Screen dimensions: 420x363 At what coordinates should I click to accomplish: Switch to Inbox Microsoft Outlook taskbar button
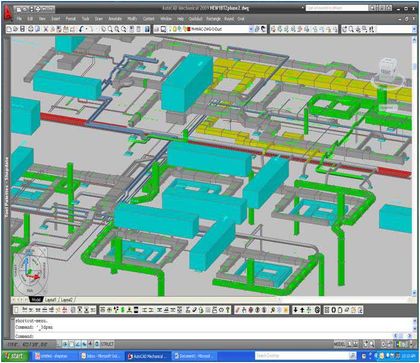click(102, 356)
